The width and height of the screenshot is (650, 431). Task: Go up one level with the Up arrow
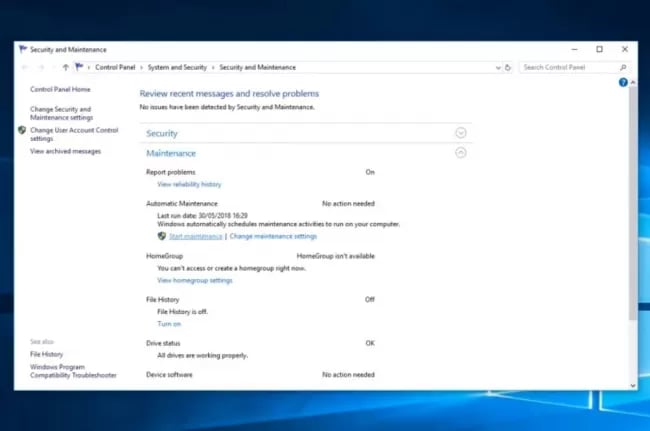pyautogui.click(x=65, y=68)
